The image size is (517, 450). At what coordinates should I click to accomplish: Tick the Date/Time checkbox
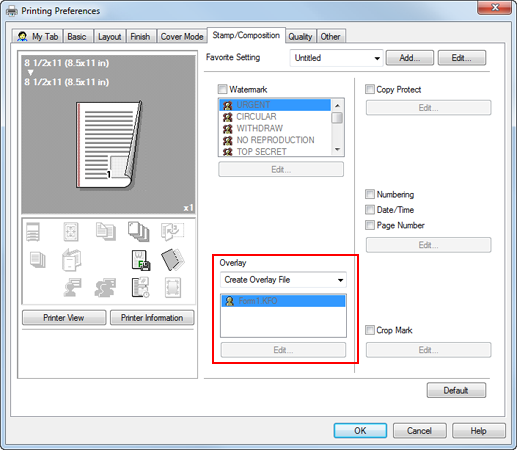point(370,210)
